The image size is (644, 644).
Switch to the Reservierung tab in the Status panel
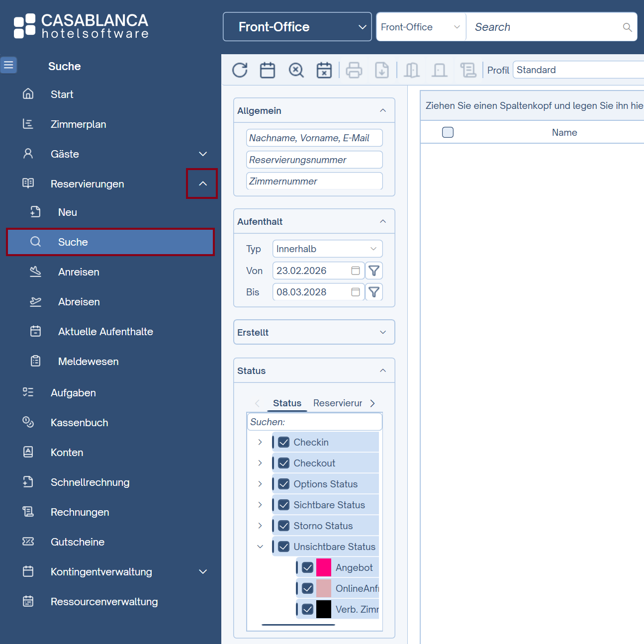click(338, 403)
